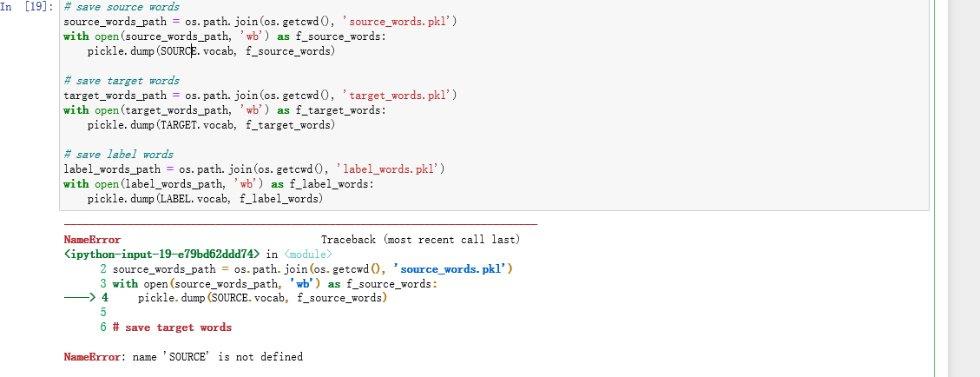
Task: Click pickle.dump(SOURCE.vocab line in code cell
Action: pyautogui.click(x=211, y=51)
